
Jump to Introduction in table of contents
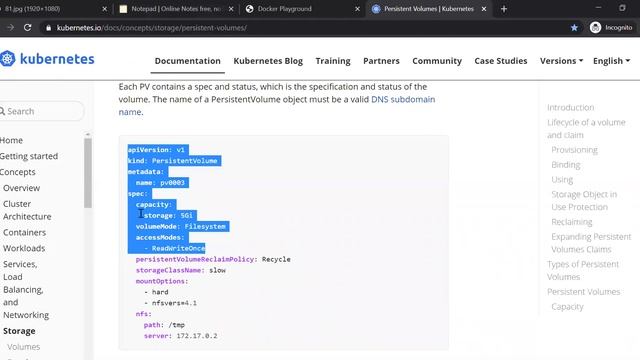pyautogui.click(x=570, y=107)
